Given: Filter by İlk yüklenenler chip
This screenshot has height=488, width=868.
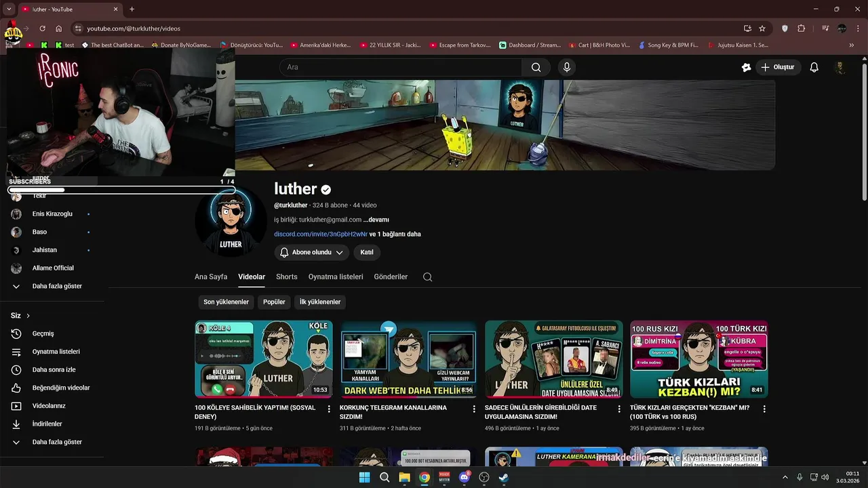Looking at the screenshot, I should [x=320, y=302].
